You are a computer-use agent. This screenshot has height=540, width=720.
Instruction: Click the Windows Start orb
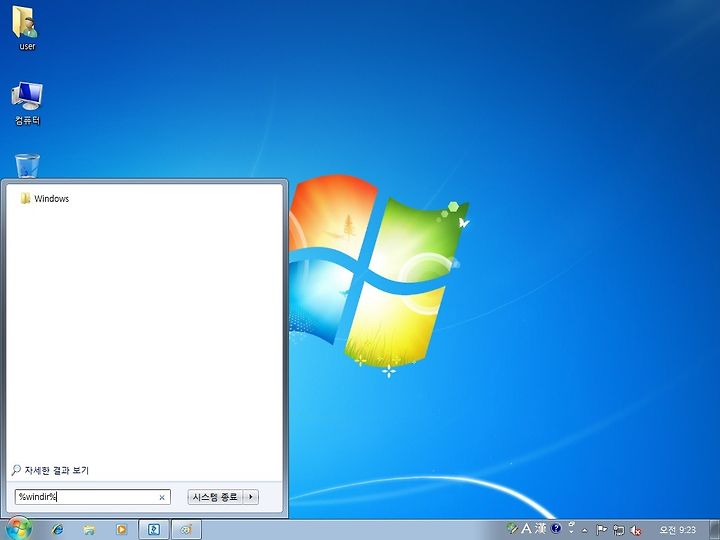(x=19, y=529)
